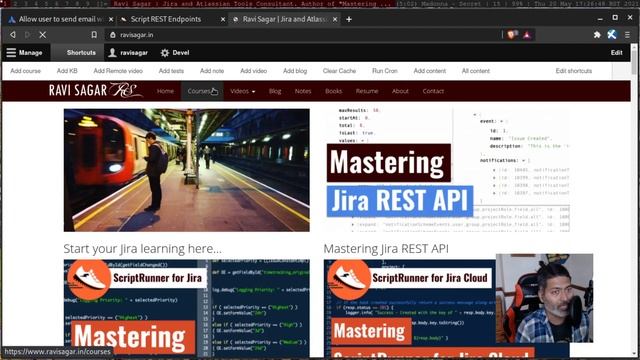Image resolution: width=640 pixels, height=360 pixels.
Task: Expand the Videos dropdown menu
Action: point(242,91)
